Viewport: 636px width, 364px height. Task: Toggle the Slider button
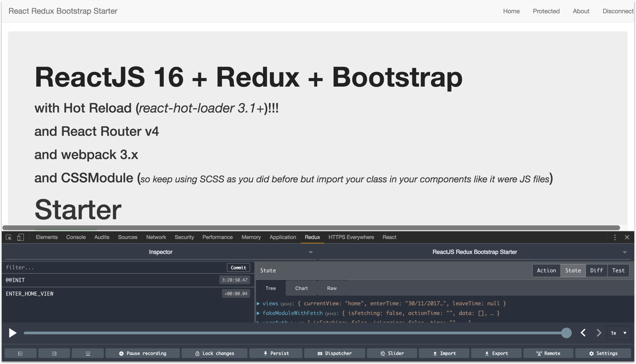392,353
